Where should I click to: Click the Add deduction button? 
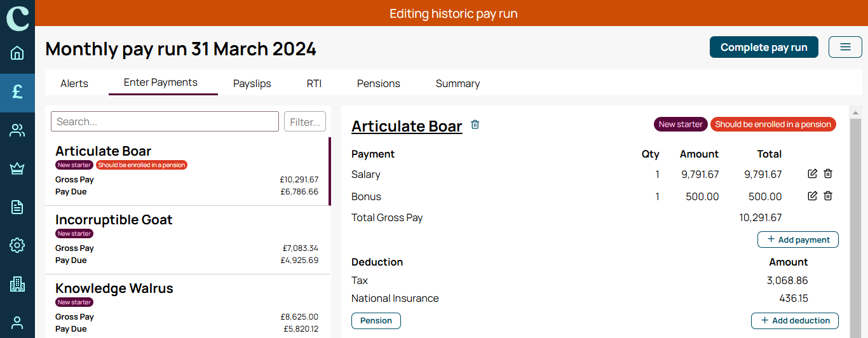pyautogui.click(x=795, y=321)
